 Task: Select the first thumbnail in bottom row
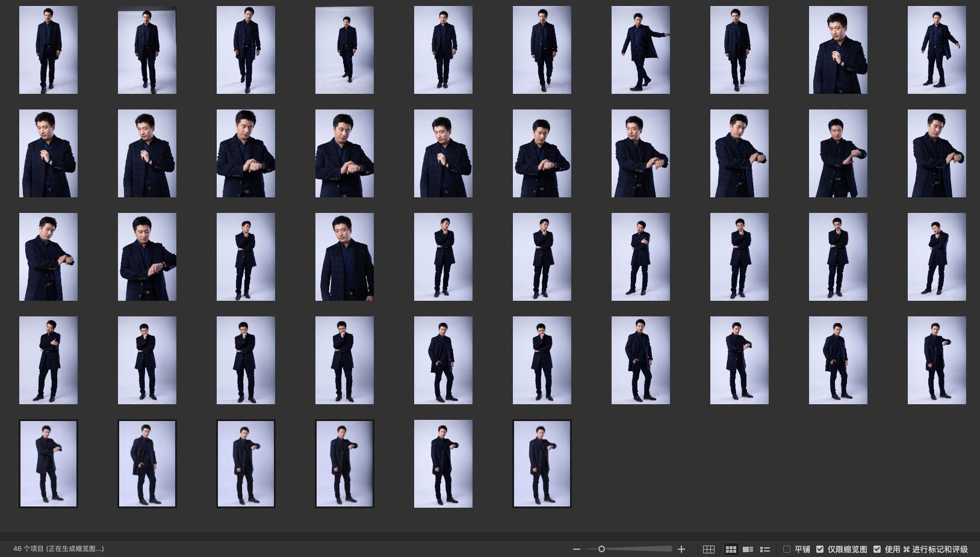(48, 464)
